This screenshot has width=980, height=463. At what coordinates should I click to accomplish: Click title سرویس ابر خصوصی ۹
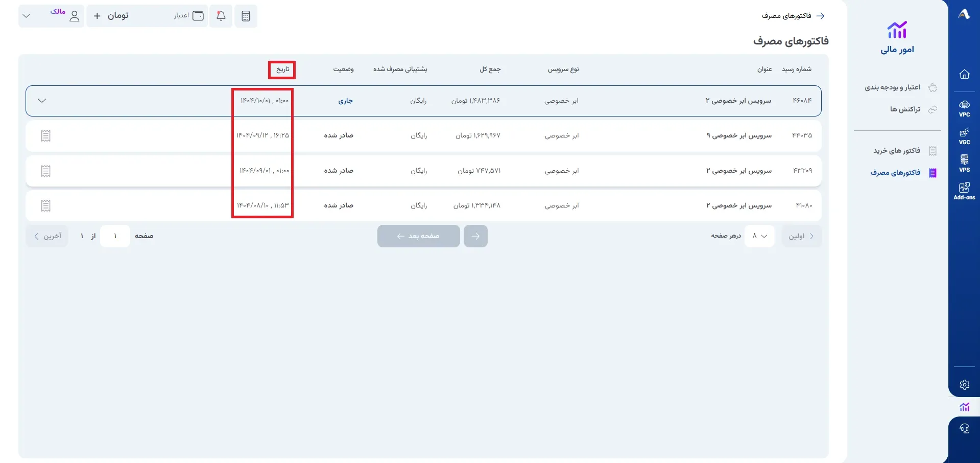click(x=739, y=135)
